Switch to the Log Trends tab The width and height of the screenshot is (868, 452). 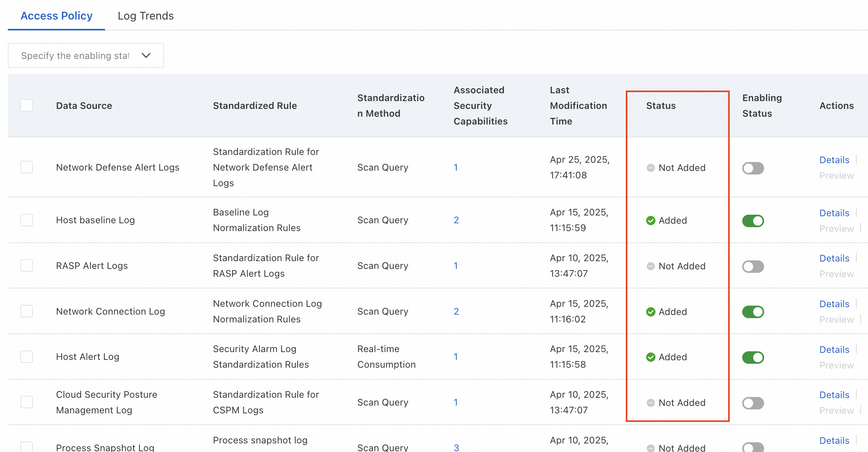click(145, 16)
